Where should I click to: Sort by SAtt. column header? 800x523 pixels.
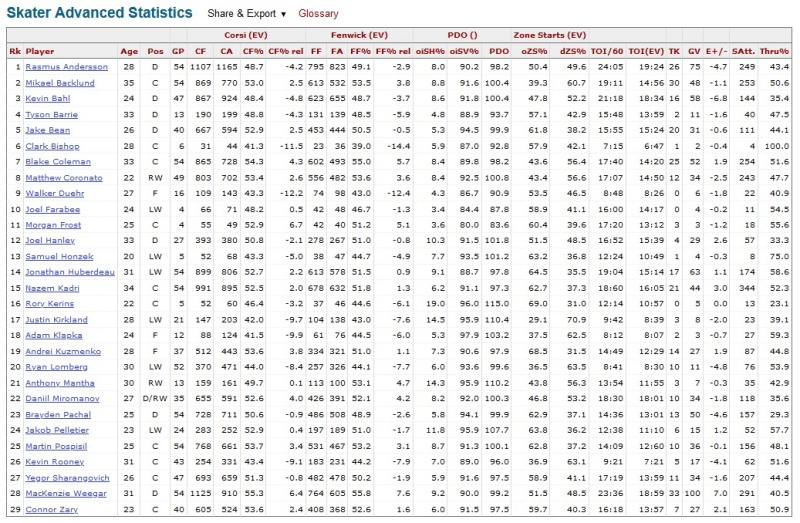pos(743,51)
